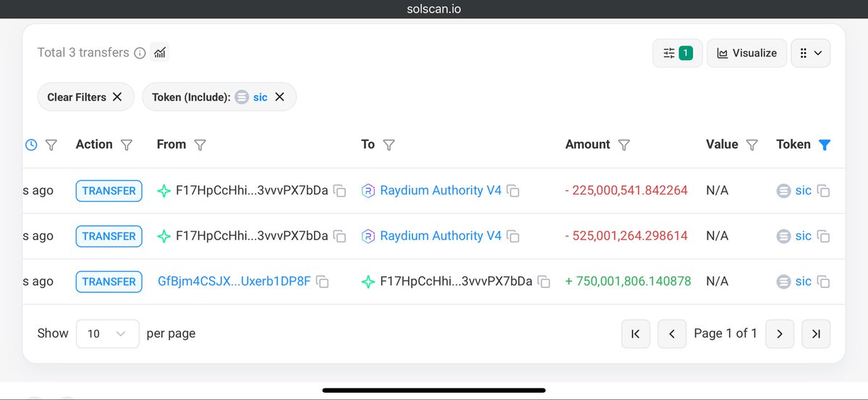This screenshot has width=868, height=400.
Task: Open sic token link in 750,001,806 row
Action: click(x=803, y=281)
